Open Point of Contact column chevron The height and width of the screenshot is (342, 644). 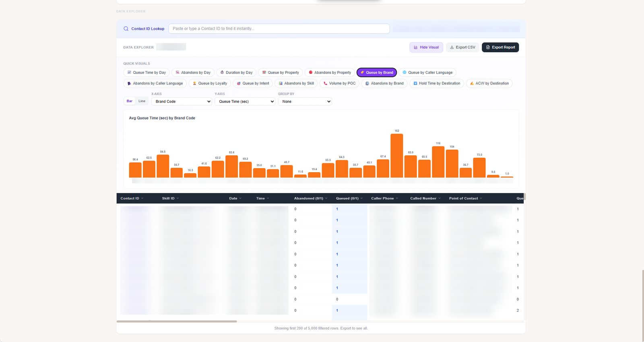[481, 198]
